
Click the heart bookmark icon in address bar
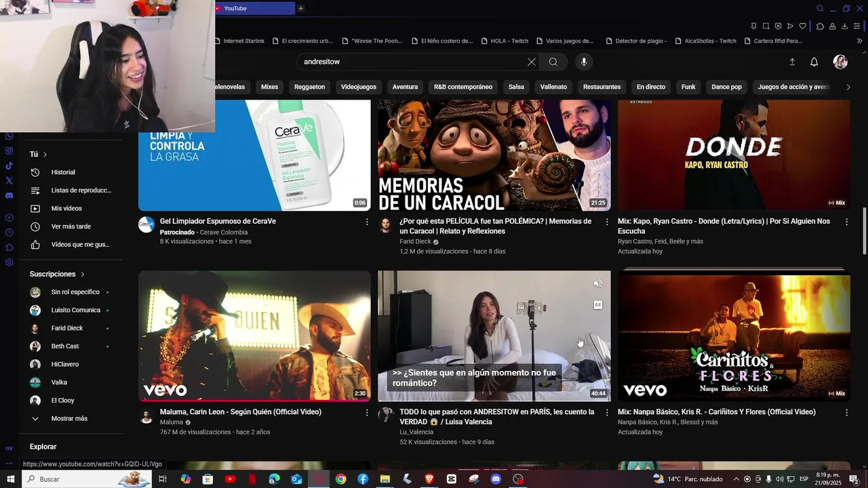pyautogui.click(x=803, y=26)
